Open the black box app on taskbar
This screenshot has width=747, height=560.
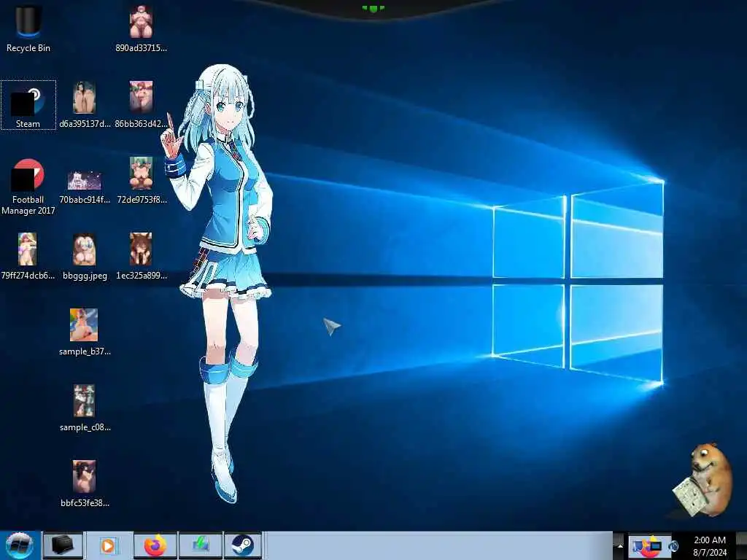63,545
